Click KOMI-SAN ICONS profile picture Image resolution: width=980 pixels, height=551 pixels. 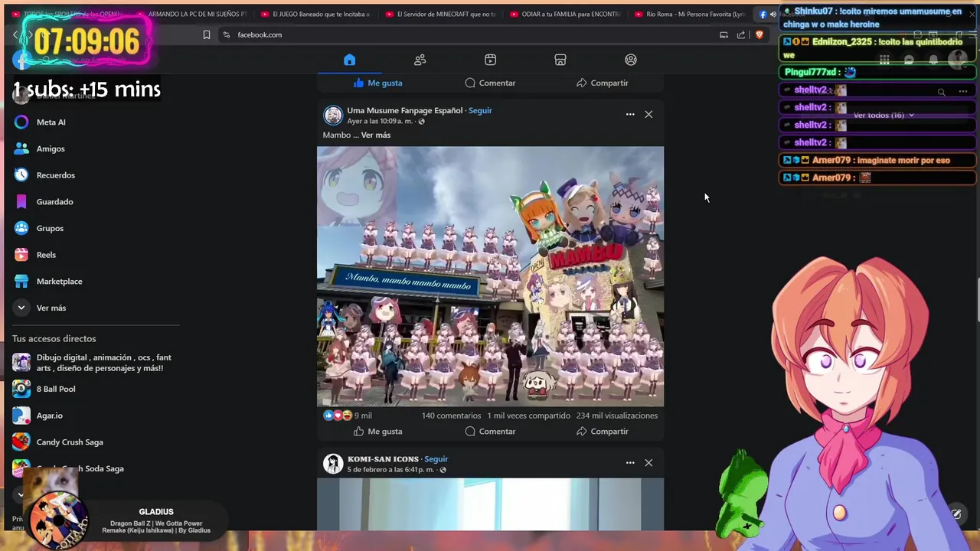click(333, 464)
